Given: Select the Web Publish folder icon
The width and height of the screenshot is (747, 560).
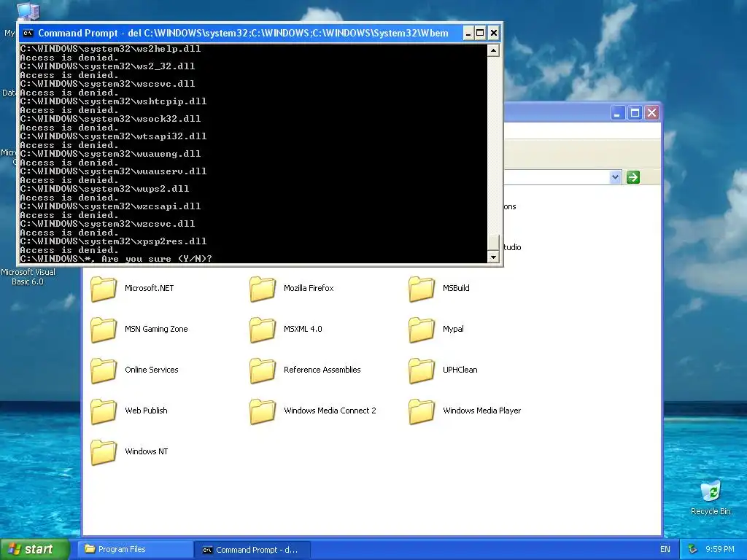Looking at the screenshot, I should (104, 411).
